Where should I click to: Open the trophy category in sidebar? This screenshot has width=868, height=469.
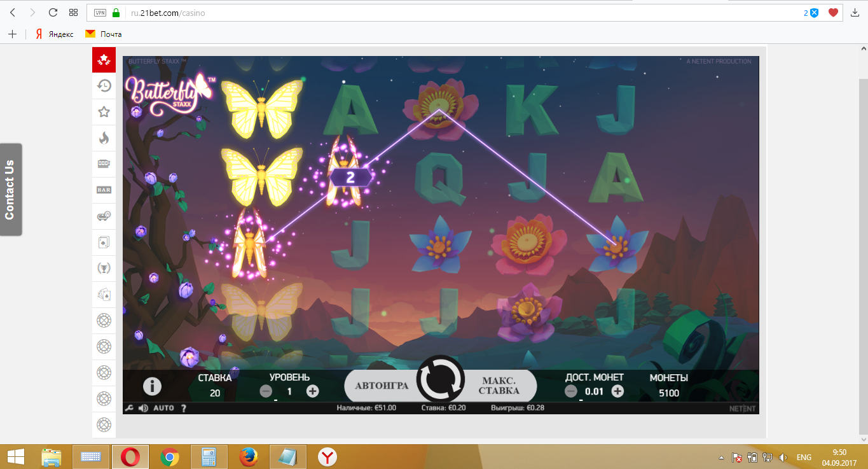click(x=104, y=268)
